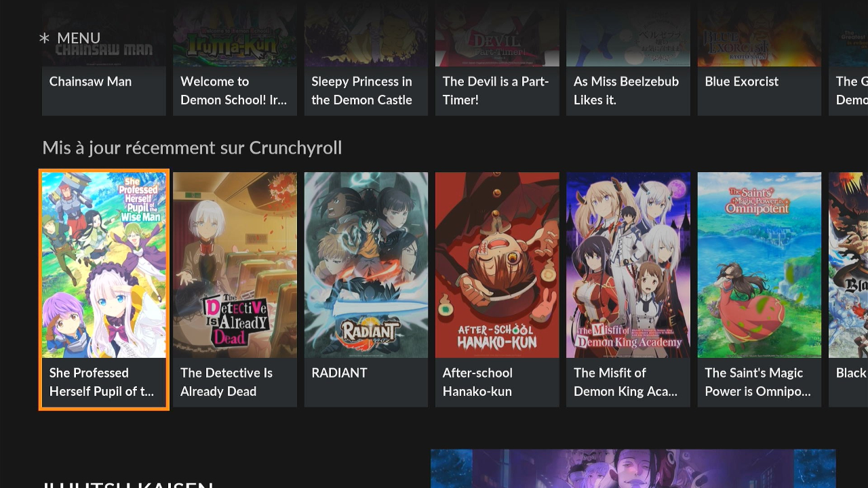Image resolution: width=868 pixels, height=488 pixels.
Task: Select the Chainsaw Man title label
Action: click(x=90, y=81)
